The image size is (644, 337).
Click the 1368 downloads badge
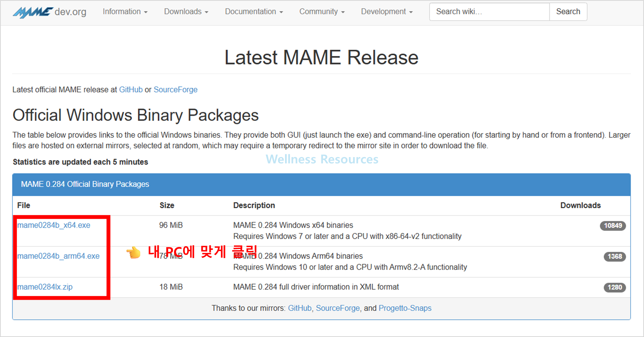coord(615,256)
